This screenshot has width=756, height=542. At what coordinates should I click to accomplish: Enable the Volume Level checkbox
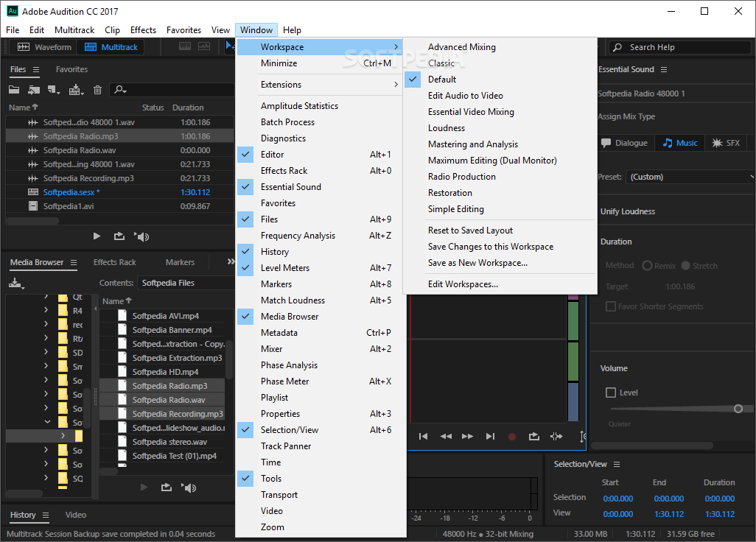(x=610, y=393)
